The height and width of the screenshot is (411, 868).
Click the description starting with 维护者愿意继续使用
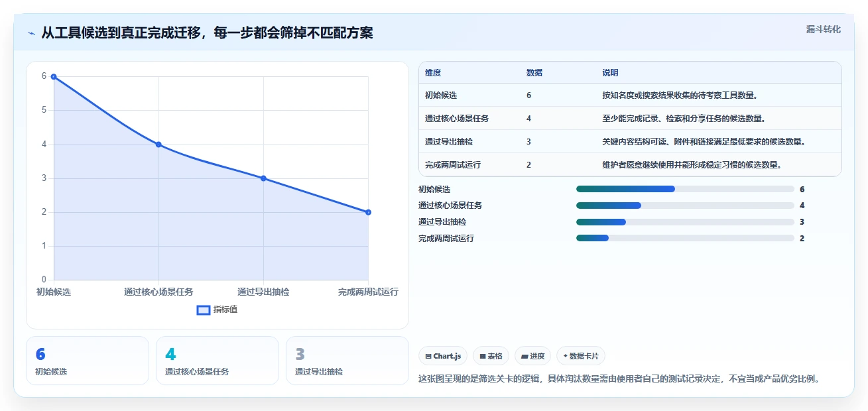coord(692,165)
